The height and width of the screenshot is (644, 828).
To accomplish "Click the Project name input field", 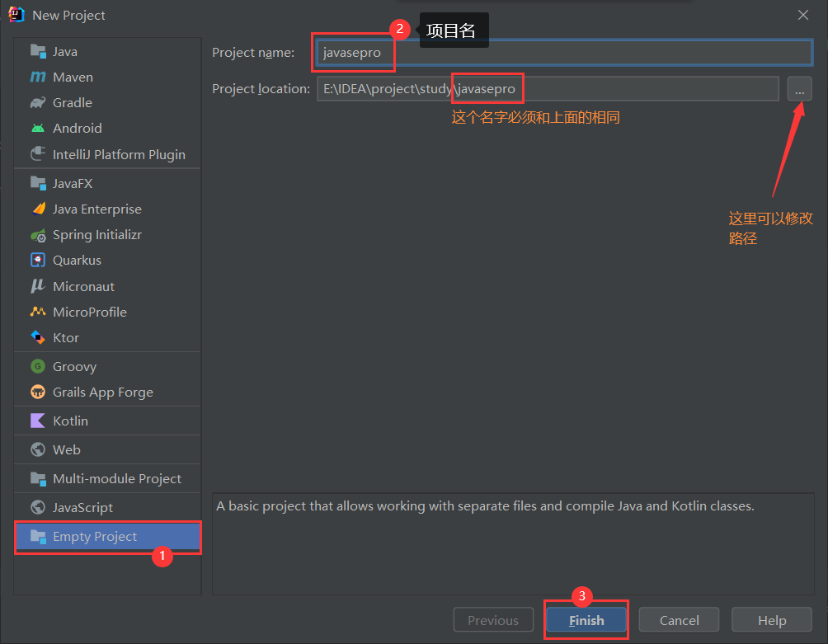I will [564, 52].
